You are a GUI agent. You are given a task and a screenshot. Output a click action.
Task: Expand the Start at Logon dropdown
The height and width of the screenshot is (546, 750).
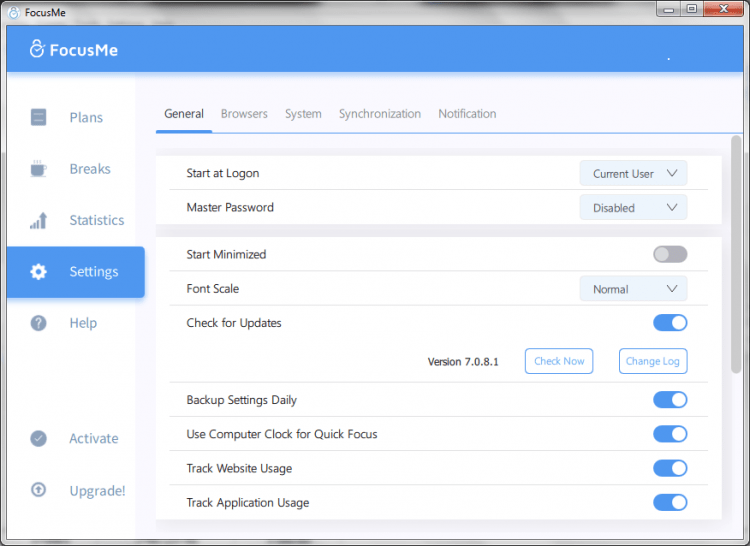point(633,173)
